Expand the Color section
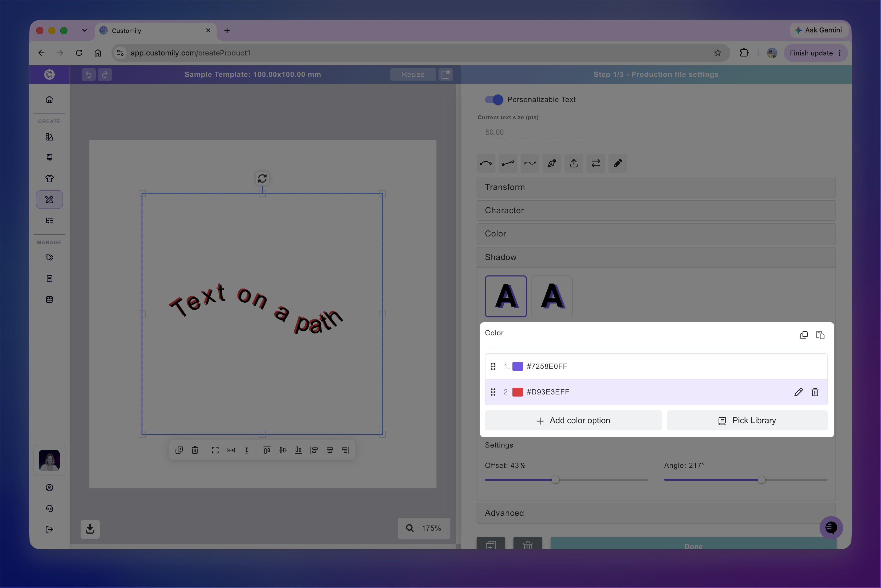The image size is (881, 588). [656, 234]
